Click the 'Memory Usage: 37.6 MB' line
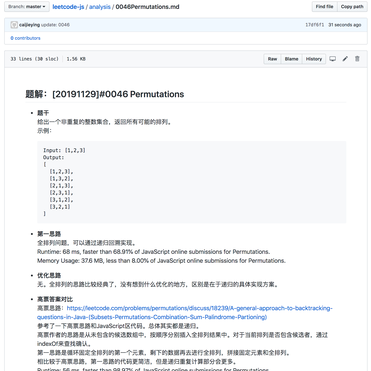371x371 pixels. click(x=161, y=261)
